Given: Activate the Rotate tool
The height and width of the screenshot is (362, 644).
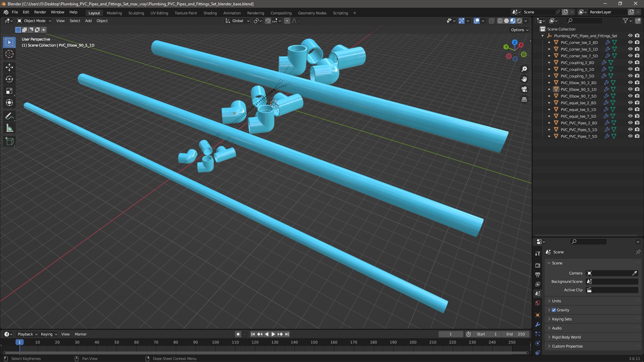Looking at the screenshot, I should pyautogui.click(x=9, y=79).
